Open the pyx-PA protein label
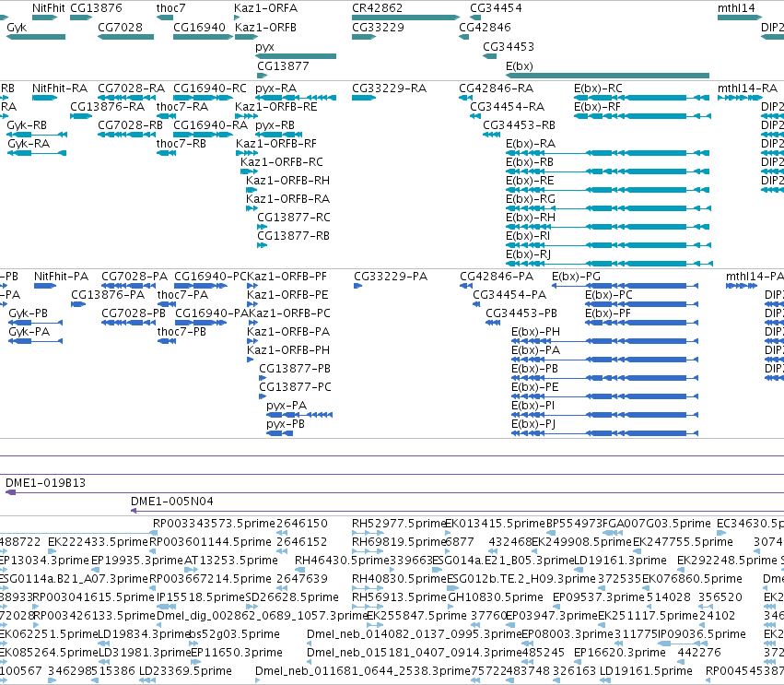This screenshot has width=784, height=685. (287, 406)
